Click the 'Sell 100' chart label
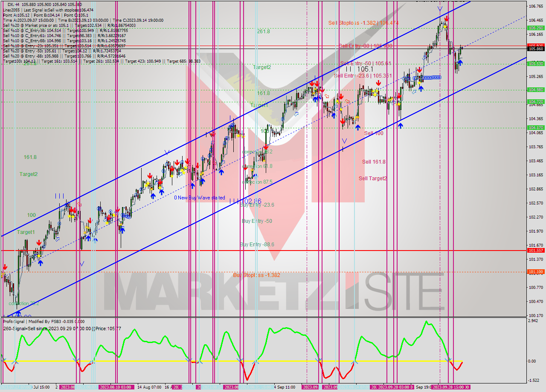Image resolution: width=546 pixels, height=392 pixels. pyautogui.click(x=374, y=133)
